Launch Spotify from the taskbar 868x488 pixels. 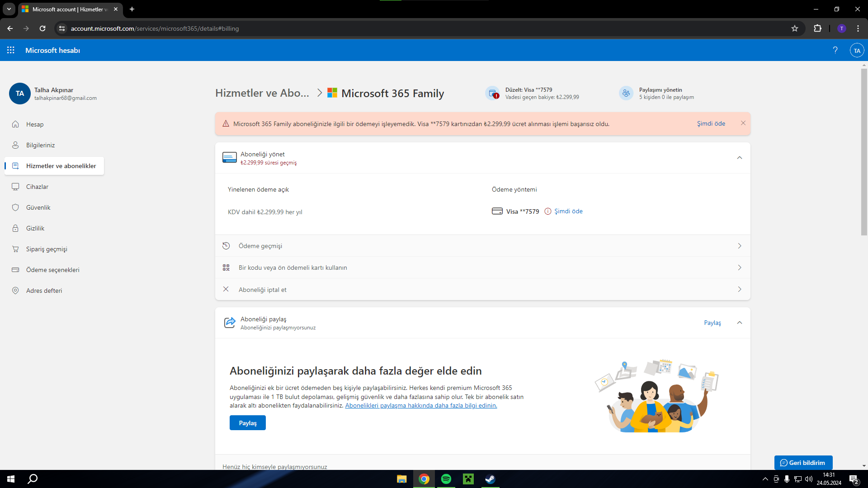coord(446,479)
